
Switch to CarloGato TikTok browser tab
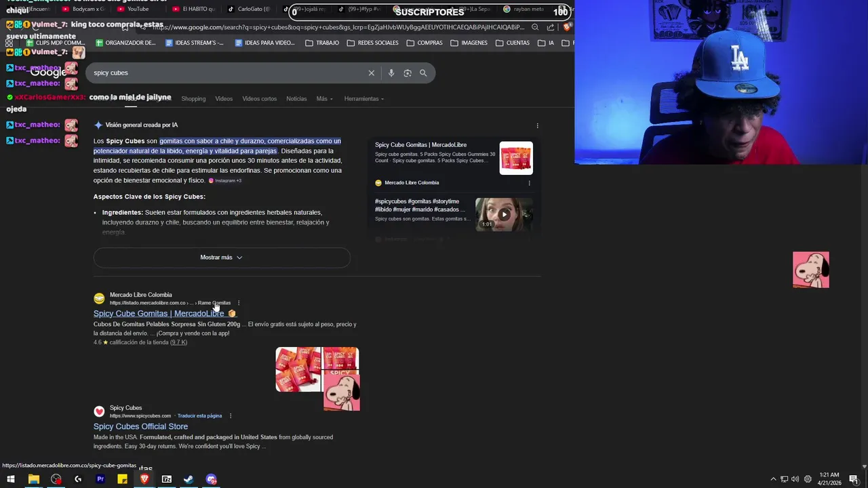[248, 9]
